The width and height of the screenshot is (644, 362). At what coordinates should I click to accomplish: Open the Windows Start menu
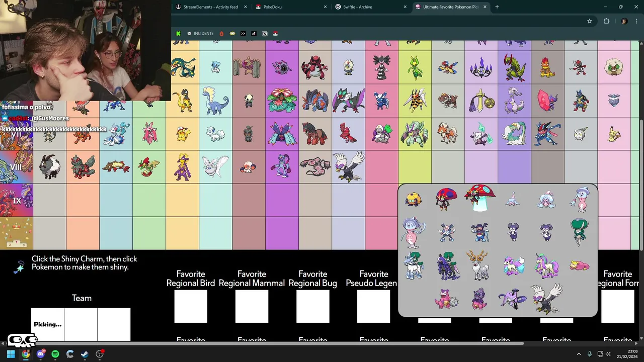point(11,354)
